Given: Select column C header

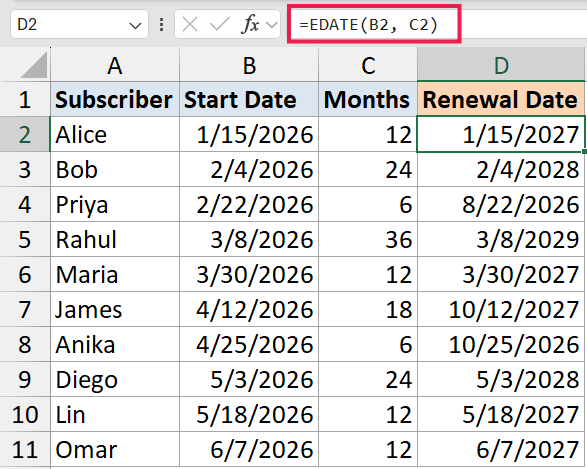Looking at the screenshot, I should coord(368,65).
